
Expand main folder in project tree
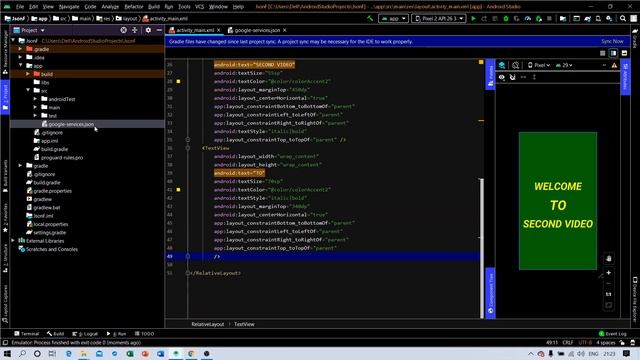(35, 107)
